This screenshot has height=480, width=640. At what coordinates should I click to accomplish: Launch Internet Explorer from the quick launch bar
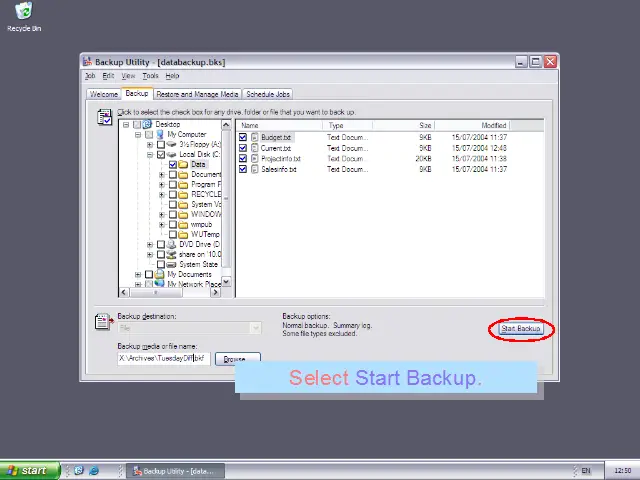(93, 470)
